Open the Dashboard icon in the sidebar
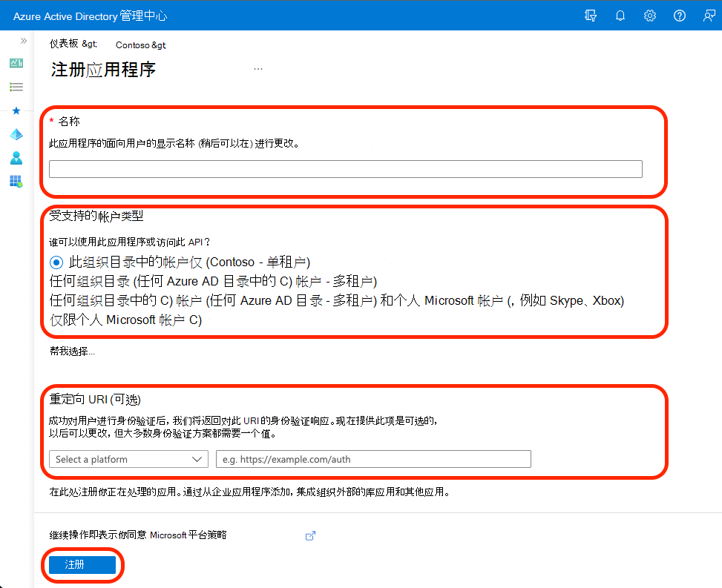The image size is (722, 588). [16, 63]
